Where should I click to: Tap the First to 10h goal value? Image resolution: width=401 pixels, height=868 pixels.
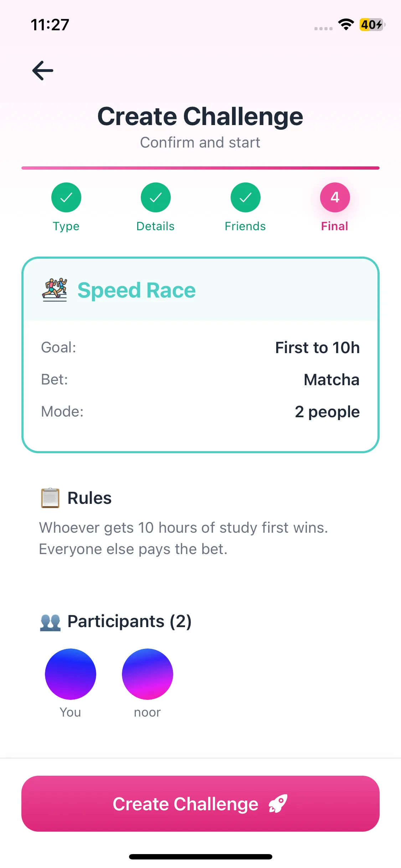(317, 347)
